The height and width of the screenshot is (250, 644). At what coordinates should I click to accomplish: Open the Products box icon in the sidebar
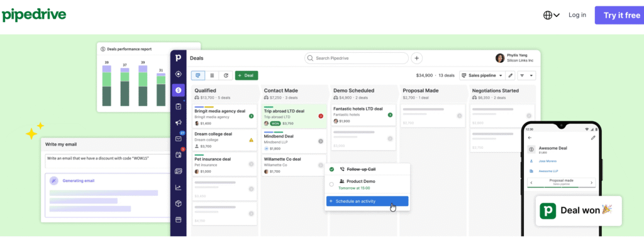[x=178, y=204]
